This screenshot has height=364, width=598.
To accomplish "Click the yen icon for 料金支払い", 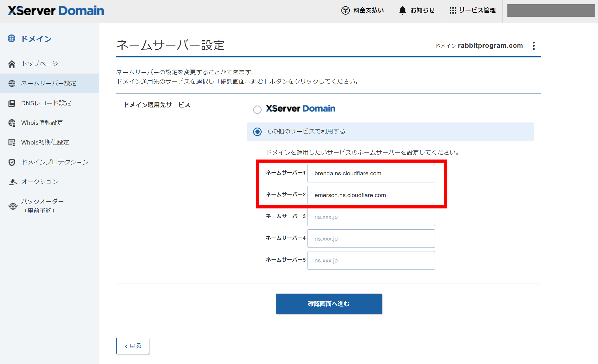I will [345, 10].
